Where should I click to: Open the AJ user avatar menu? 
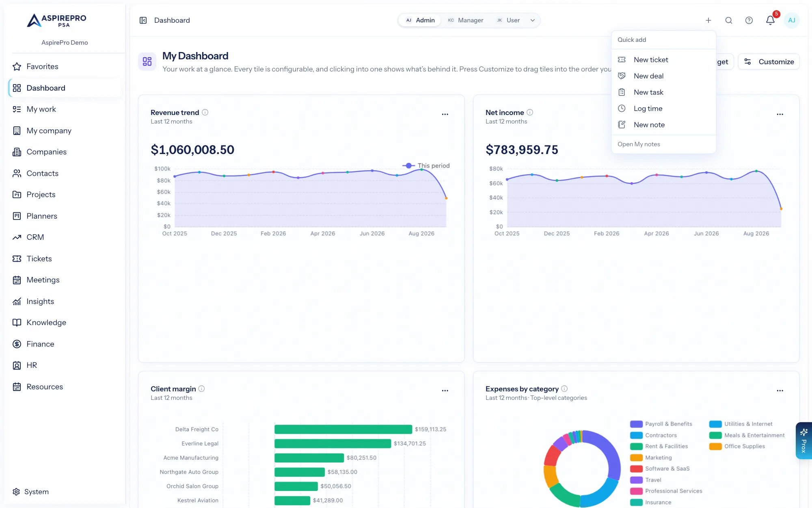click(x=792, y=20)
